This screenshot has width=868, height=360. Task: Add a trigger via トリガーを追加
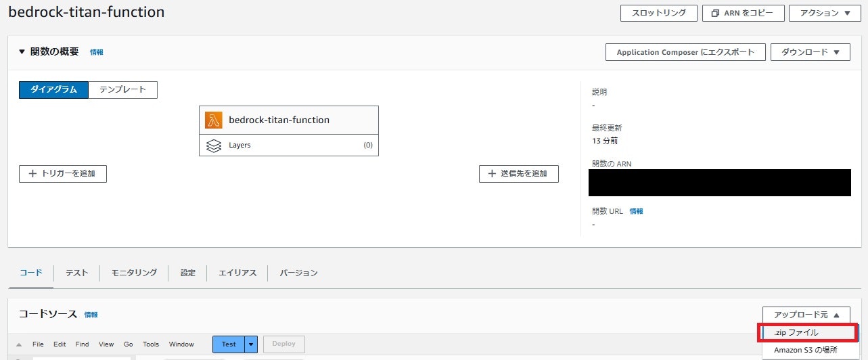point(63,174)
